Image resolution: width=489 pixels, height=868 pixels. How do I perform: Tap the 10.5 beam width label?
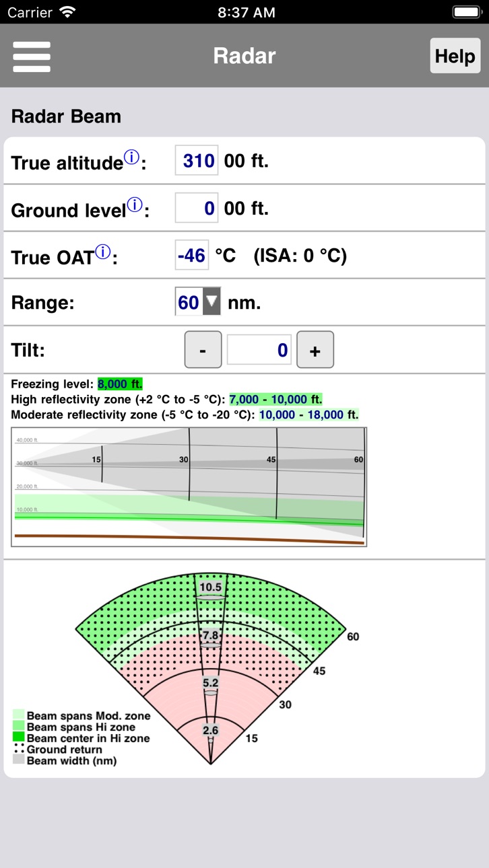(x=211, y=587)
